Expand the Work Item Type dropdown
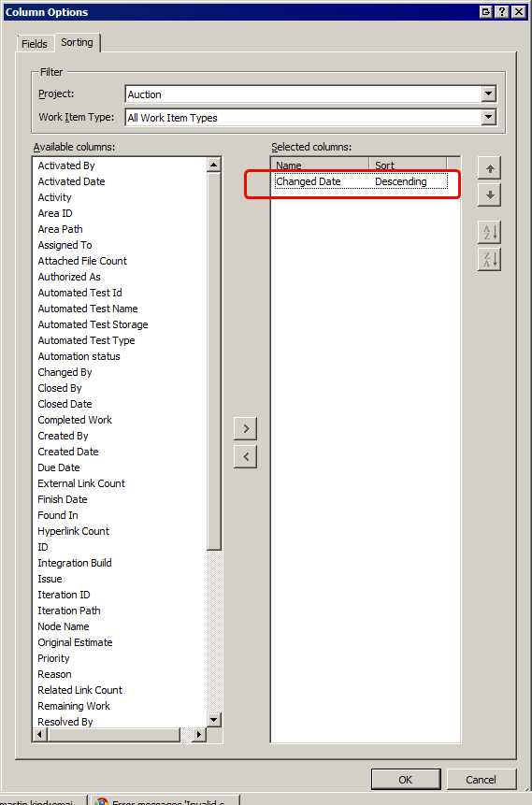 pyautogui.click(x=488, y=118)
